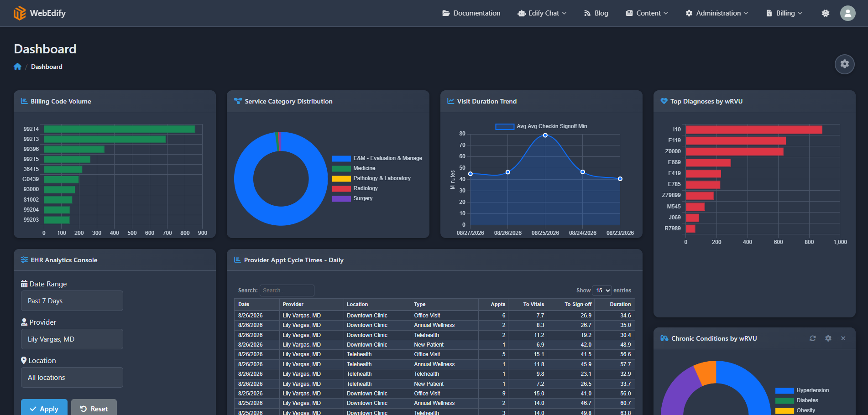Expand the Edify Chat menu
The height and width of the screenshot is (415, 868).
pyautogui.click(x=542, y=13)
